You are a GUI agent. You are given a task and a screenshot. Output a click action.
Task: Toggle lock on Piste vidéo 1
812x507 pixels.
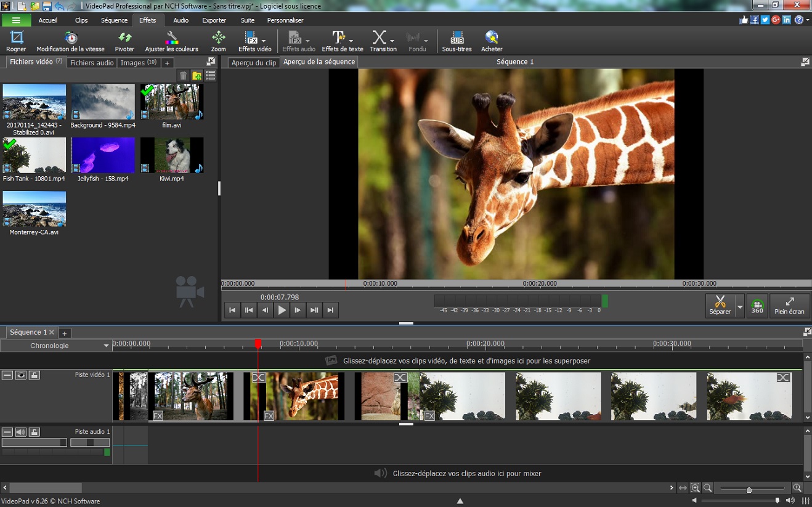point(35,375)
